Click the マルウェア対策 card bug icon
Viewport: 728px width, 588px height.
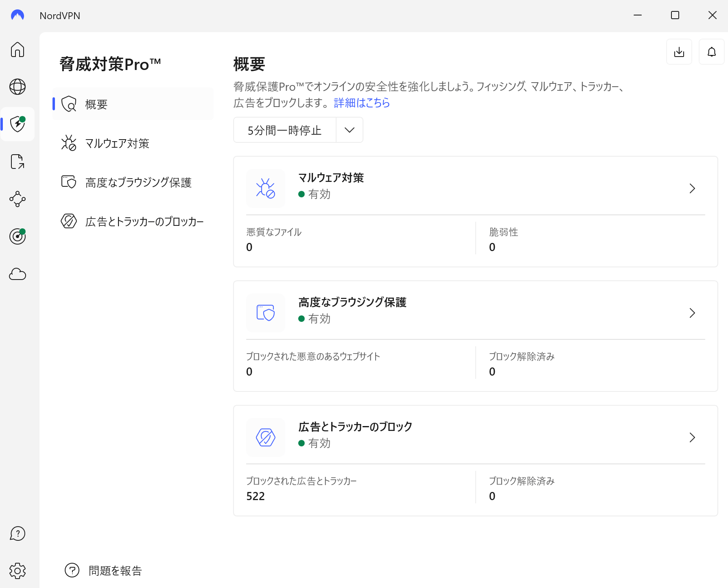(266, 188)
